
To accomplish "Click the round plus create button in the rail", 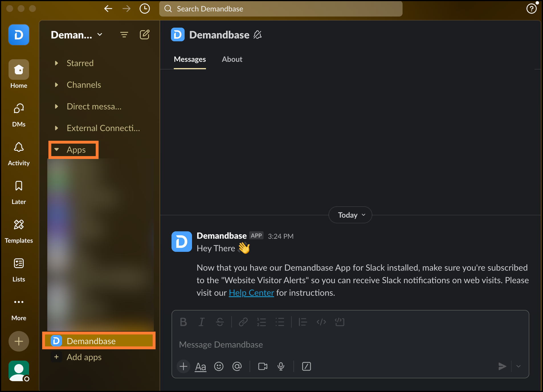I will pyautogui.click(x=19, y=341).
